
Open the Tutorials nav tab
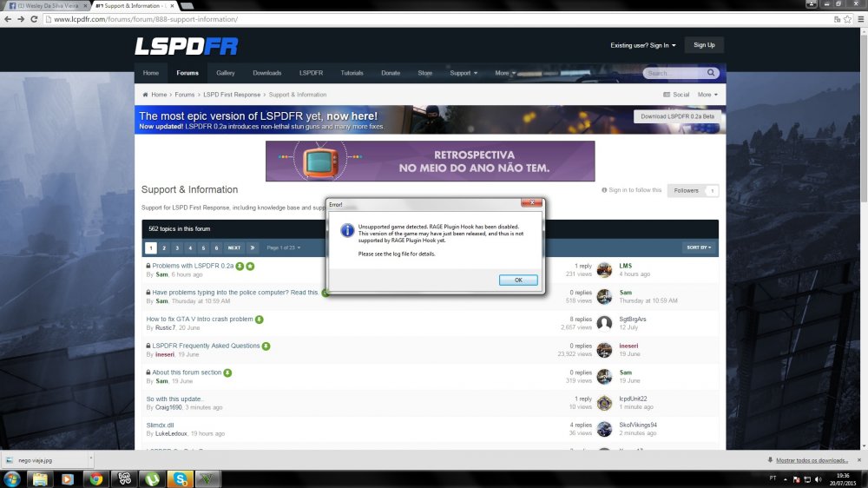(352, 73)
